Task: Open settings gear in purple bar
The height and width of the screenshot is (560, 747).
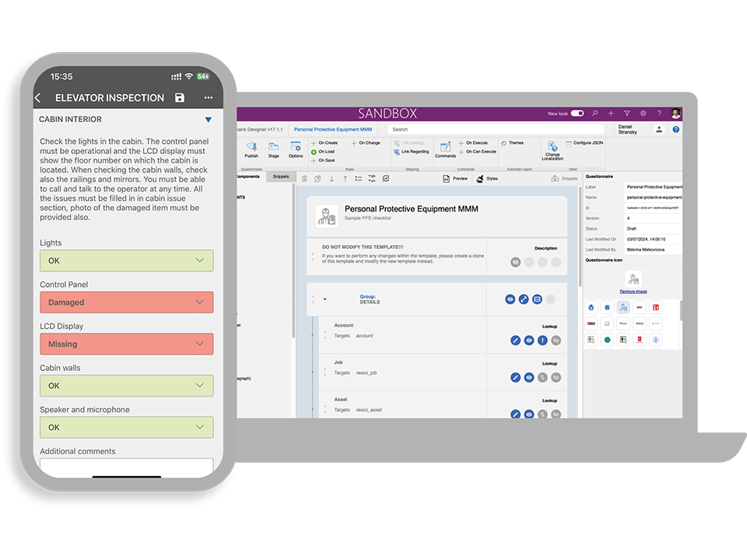Action: tap(644, 114)
